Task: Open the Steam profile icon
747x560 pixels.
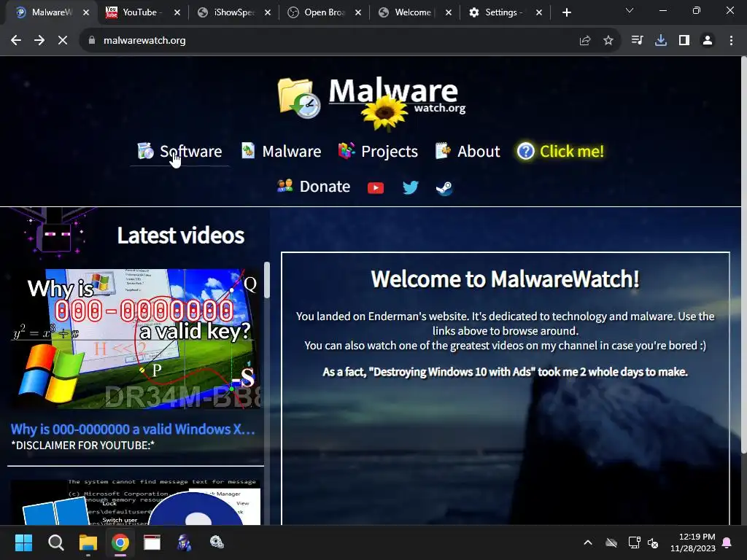Action: 444,188
